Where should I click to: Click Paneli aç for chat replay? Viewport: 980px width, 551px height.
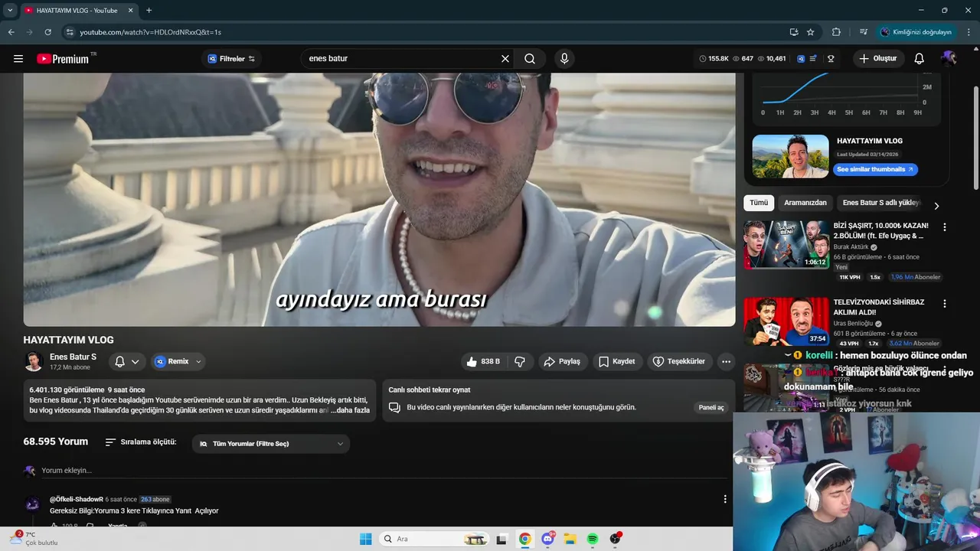point(710,407)
